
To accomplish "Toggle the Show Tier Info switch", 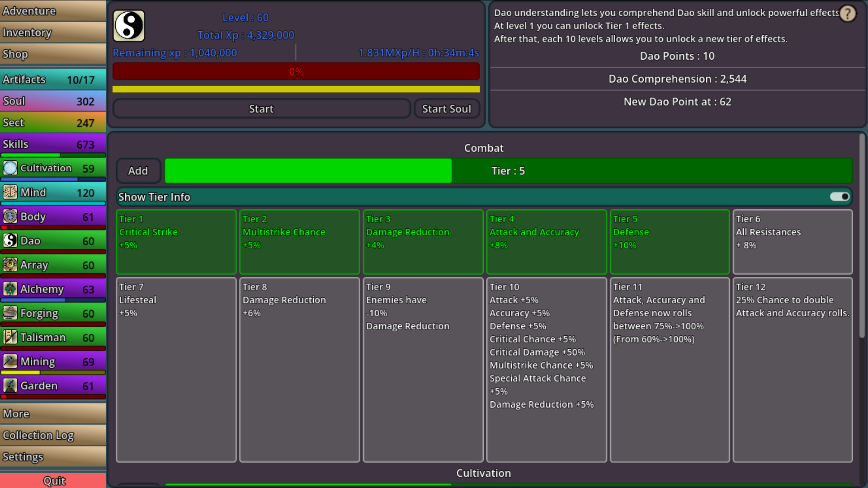I will point(840,197).
